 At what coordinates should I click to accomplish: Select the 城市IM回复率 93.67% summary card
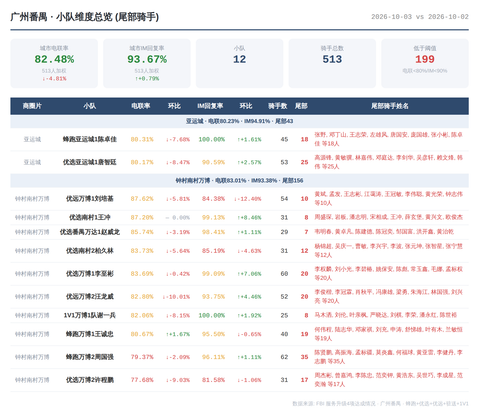(147, 63)
